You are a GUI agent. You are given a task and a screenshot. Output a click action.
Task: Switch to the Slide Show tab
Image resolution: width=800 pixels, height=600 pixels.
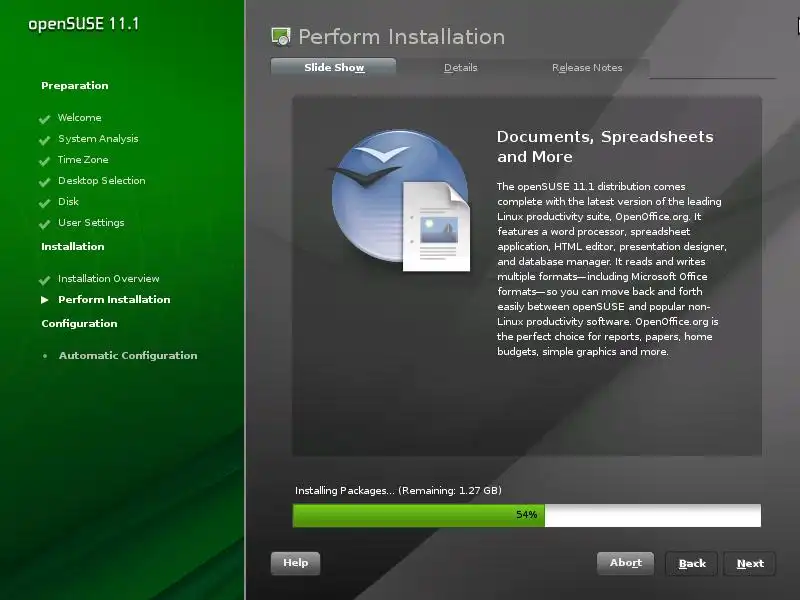tap(333, 67)
